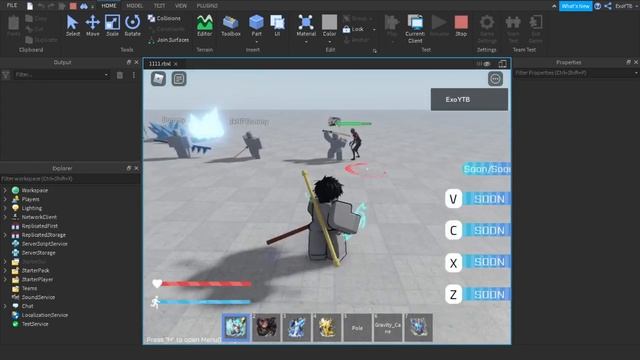Expand the StarterPack tree node
The image size is (640, 360).
coord(5,271)
